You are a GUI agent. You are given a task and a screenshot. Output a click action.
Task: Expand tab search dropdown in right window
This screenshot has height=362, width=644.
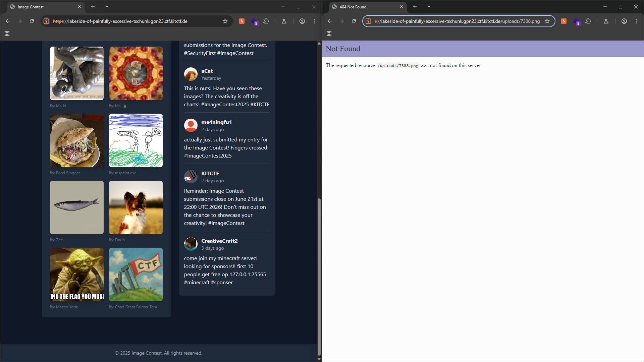point(429,7)
